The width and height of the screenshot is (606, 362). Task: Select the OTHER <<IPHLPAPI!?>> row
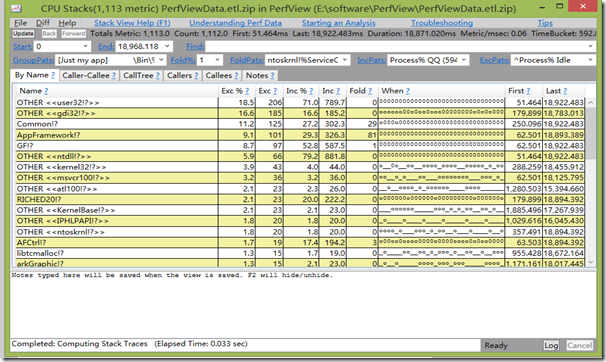(300, 221)
